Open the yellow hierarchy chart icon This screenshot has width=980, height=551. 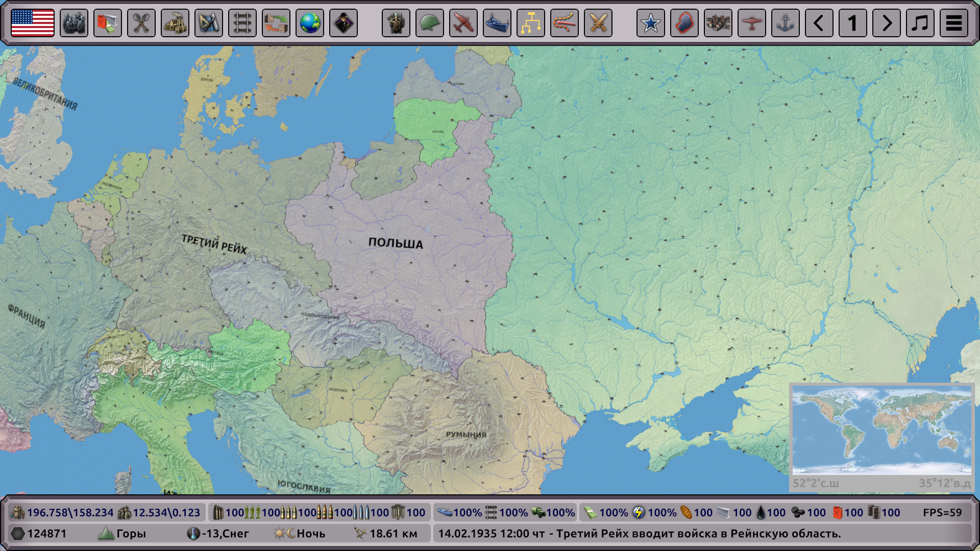click(x=530, y=23)
